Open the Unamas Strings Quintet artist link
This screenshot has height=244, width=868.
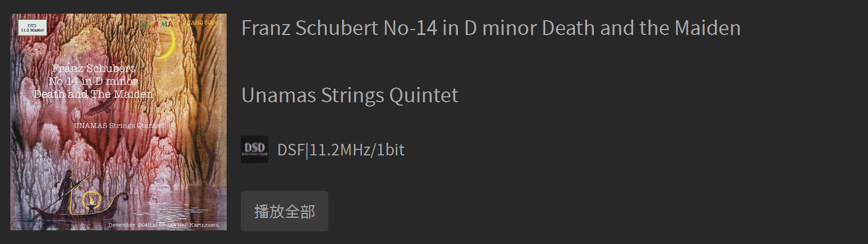[x=350, y=95]
